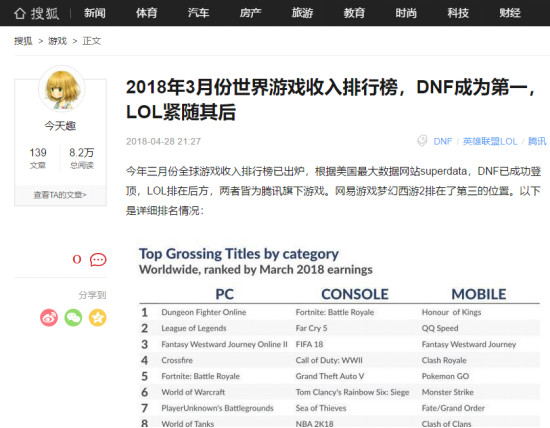Click the PC column header
The height and width of the screenshot is (428, 550).
pyautogui.click(x=224, y=294)
